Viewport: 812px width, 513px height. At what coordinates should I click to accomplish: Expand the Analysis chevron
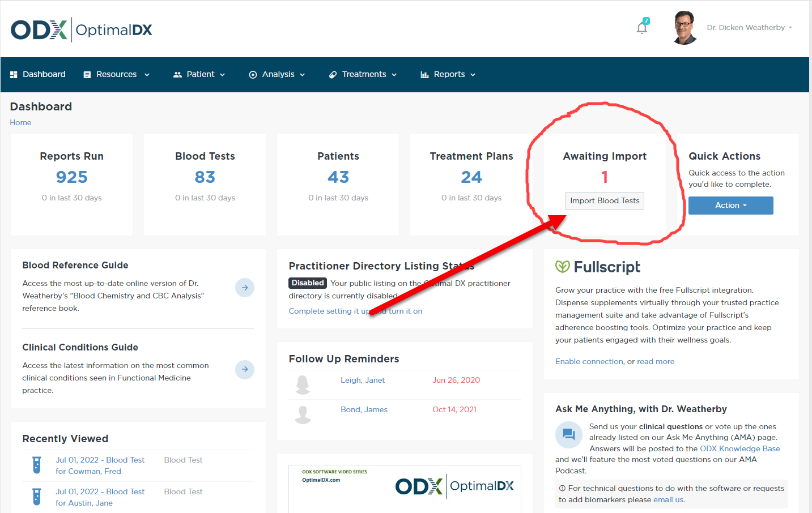tap(302, 75)
